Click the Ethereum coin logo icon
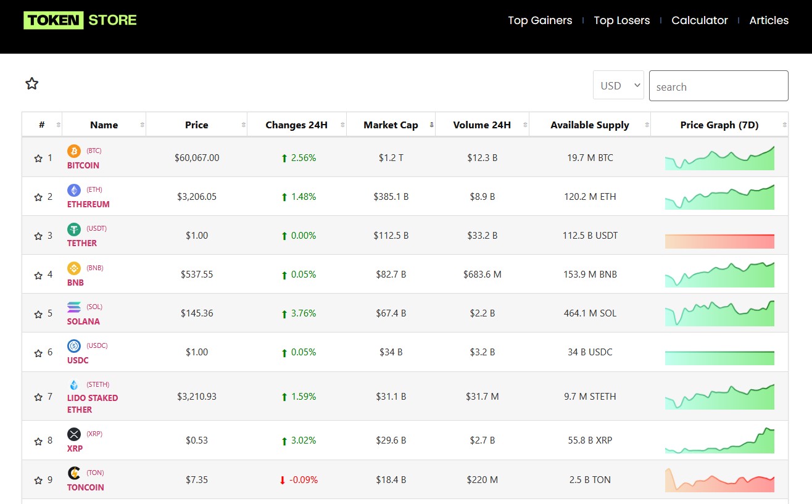 coord(74,190)
